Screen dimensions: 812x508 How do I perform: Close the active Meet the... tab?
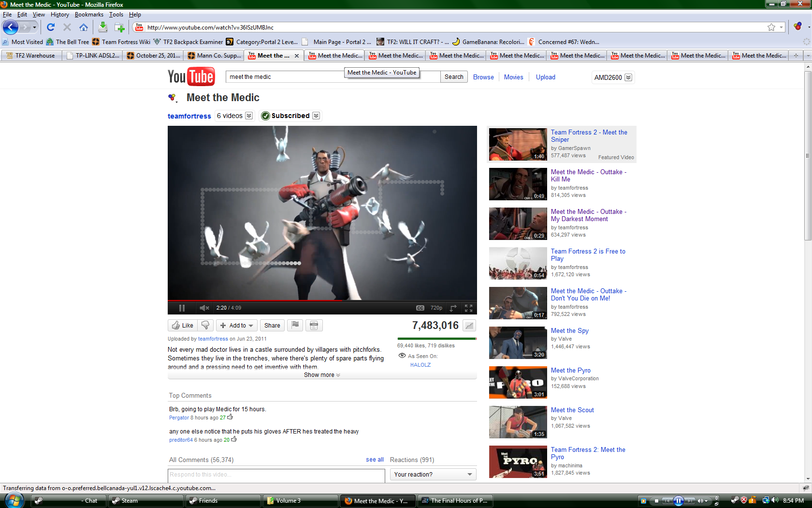point(297,56)
